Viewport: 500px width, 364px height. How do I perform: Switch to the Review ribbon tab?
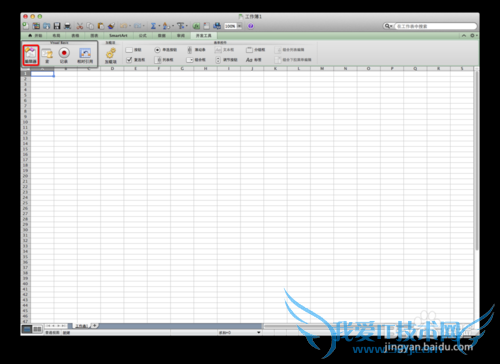pos(181,35)
